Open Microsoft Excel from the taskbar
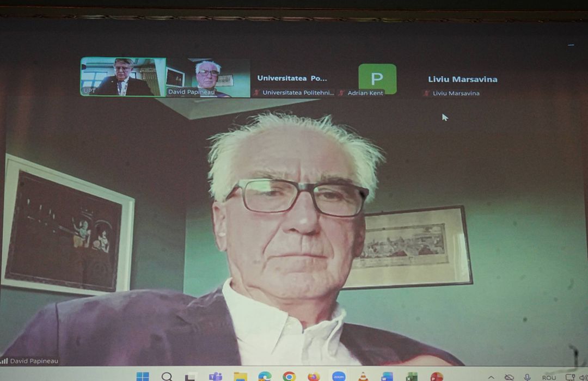 (412, 377)
